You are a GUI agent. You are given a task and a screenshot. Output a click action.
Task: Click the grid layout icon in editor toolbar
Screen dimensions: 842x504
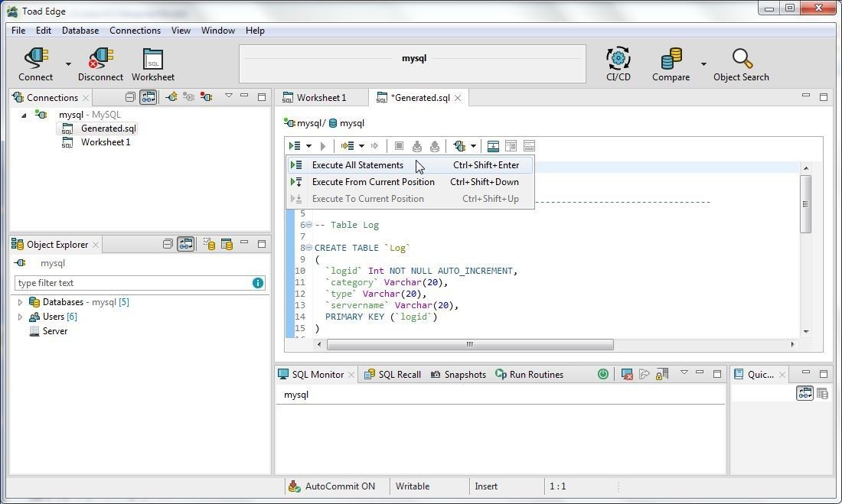tap(511, 146)
